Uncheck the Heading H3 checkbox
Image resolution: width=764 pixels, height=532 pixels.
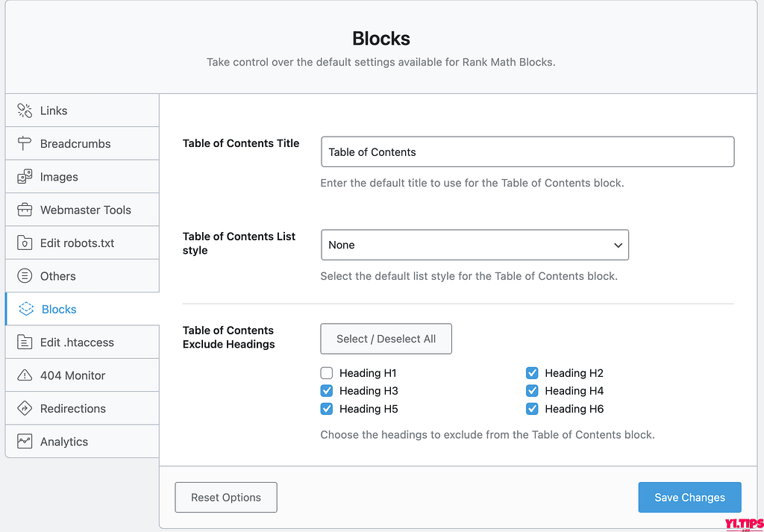click(327, 391)
